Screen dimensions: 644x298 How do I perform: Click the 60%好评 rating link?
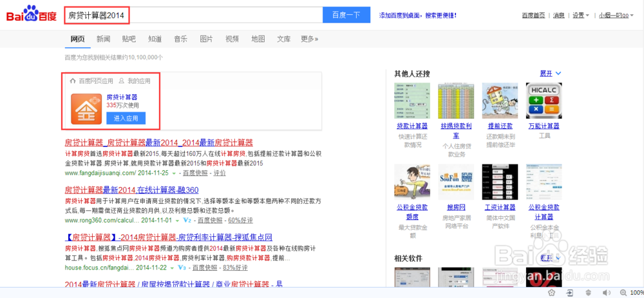tap(241, 220)
